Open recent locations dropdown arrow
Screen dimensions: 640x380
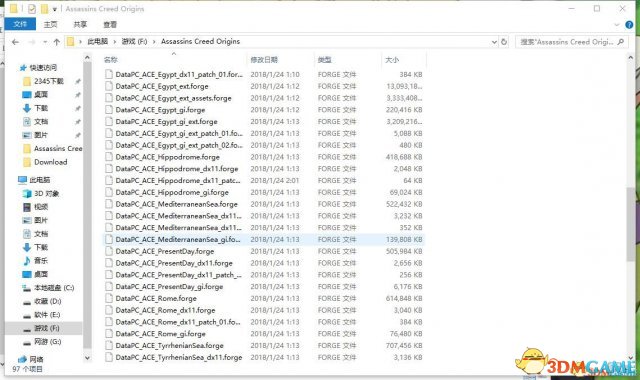click(x=45, y=42)
